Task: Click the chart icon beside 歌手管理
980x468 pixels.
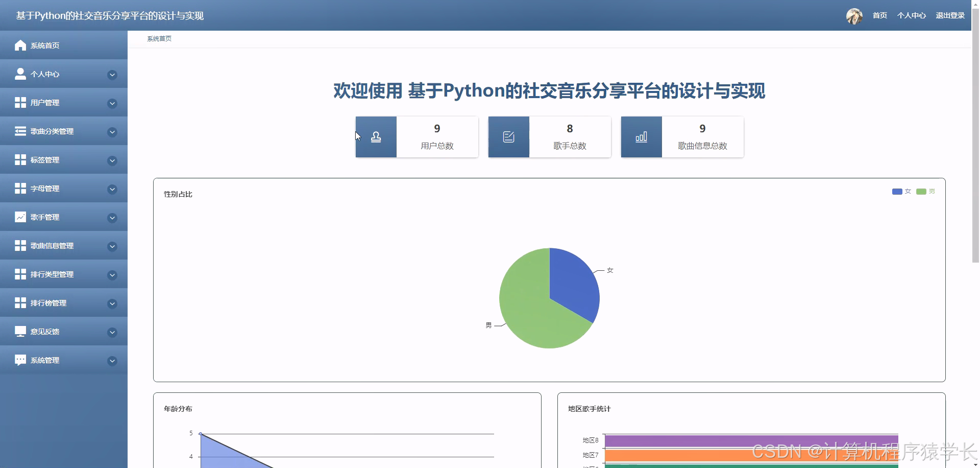Action: pos(20,217)
